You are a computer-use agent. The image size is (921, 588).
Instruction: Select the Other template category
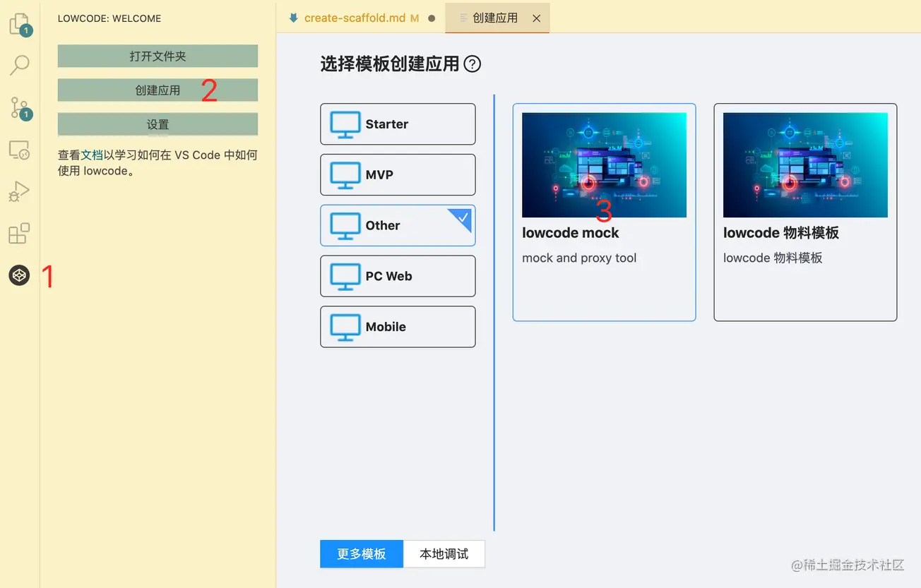pyautogui.click(x=398, y=226)
